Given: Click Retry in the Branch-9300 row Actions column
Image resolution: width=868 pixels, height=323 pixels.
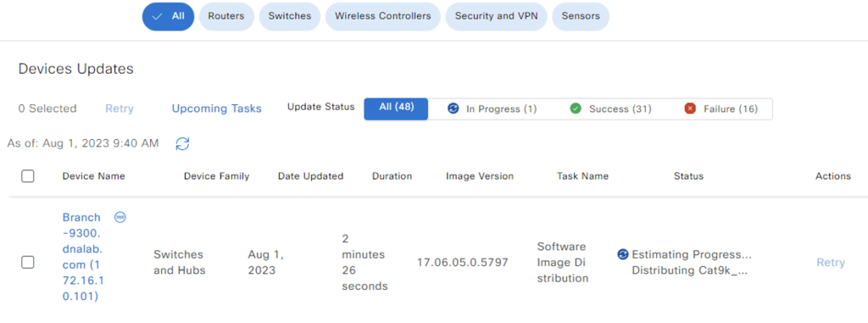Looking at the screenshot, I should pyautogui.click(x=831, y=263).
